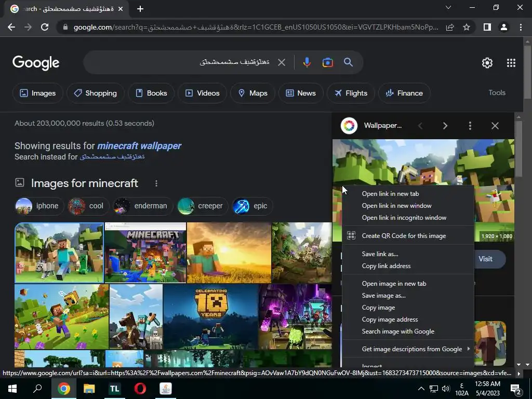Go forward with the browser forward arrow
The height and width of the screenshot is (399, 532).
pyautogui.click(x=28, y=27)
